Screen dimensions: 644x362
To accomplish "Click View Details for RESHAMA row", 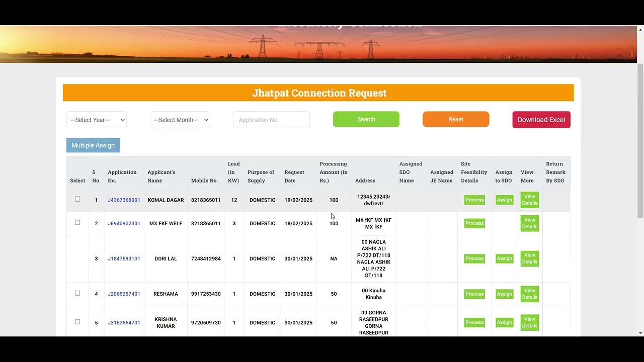I will click(530, 294).
